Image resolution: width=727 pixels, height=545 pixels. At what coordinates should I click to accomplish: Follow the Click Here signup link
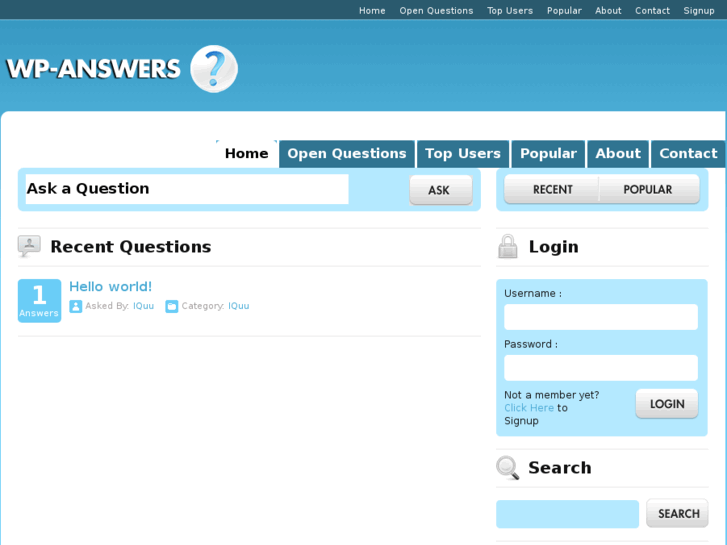click(529, 408)
